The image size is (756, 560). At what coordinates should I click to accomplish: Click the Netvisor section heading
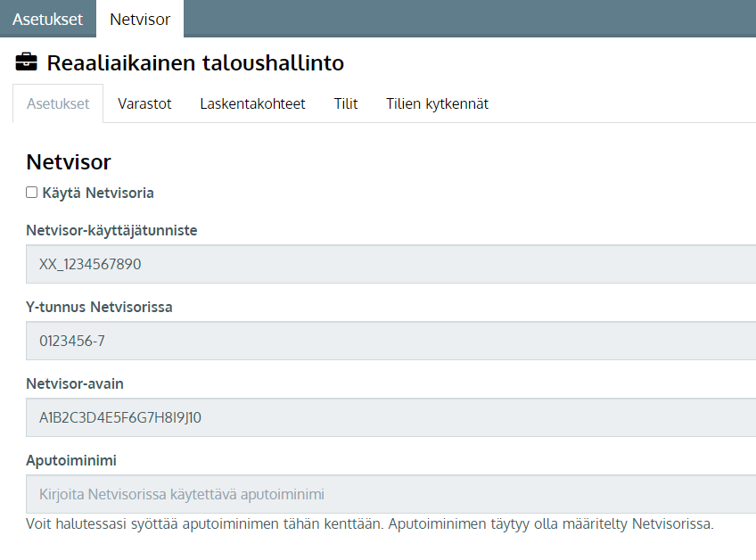click(69, 162)
